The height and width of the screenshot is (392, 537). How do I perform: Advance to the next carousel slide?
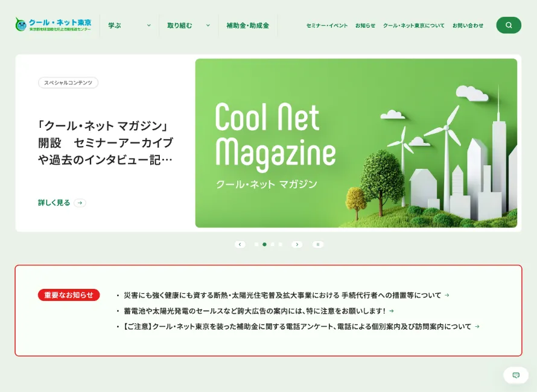297,244
